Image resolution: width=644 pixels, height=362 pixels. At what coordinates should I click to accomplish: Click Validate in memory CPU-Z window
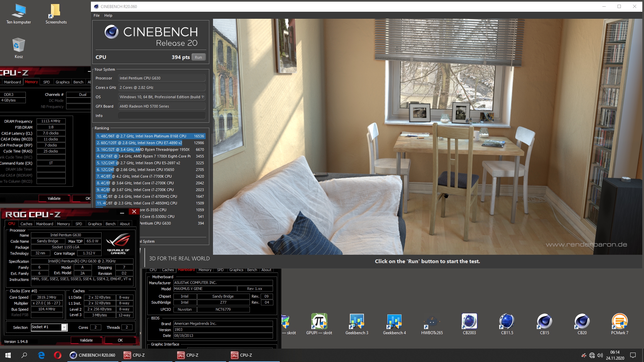(x=54, y=198)
